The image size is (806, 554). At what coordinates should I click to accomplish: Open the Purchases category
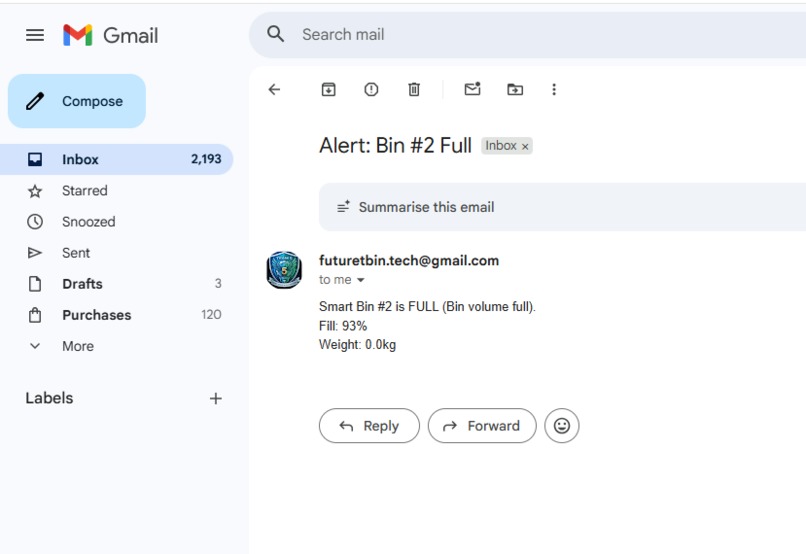click(x=116, y=315)
